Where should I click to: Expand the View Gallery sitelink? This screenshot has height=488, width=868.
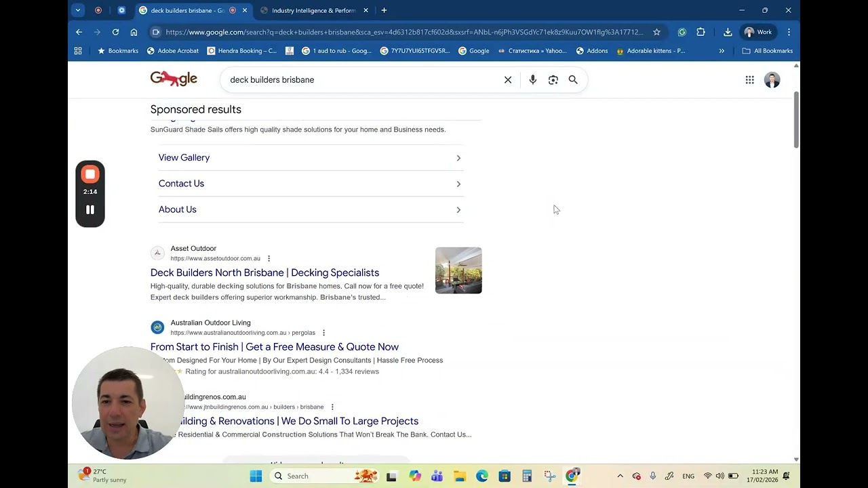(x=311, y=157)
